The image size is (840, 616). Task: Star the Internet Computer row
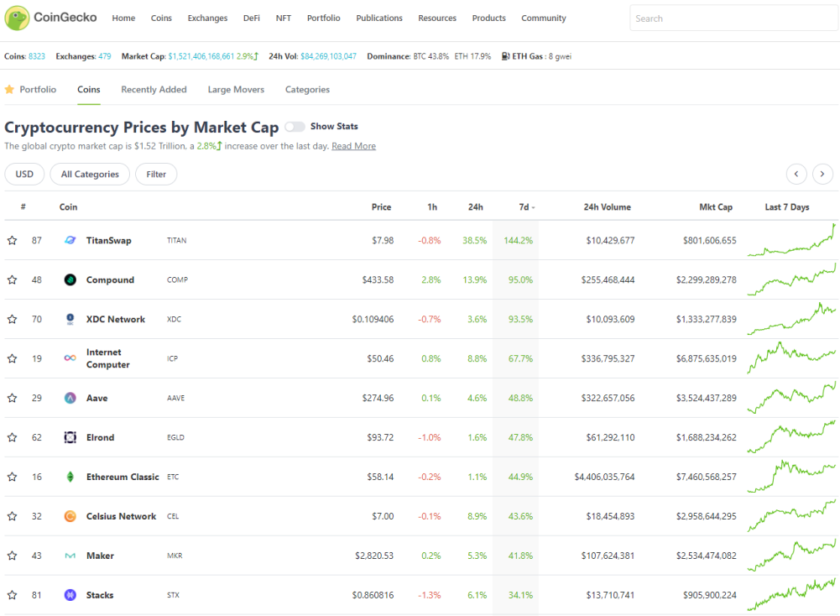click(x=12, y=358)
